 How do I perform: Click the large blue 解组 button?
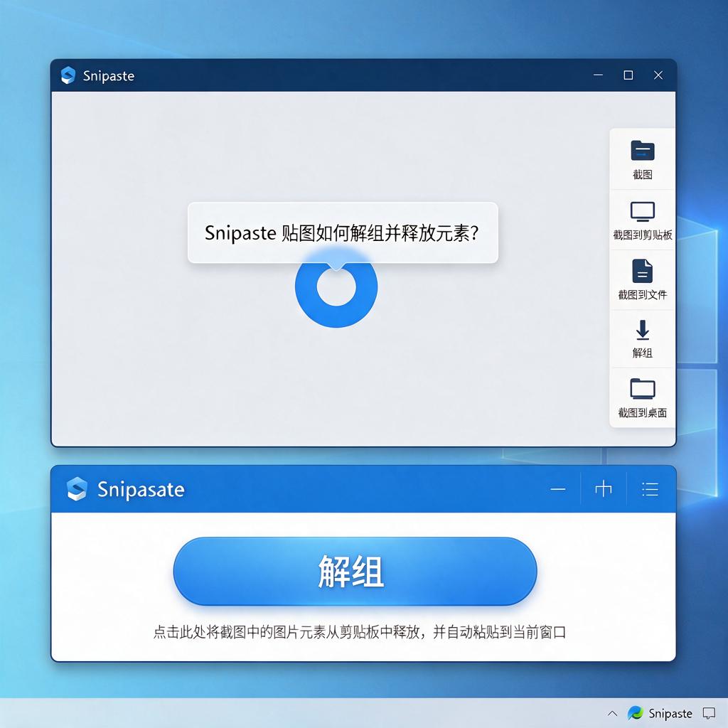pos(355,572)
